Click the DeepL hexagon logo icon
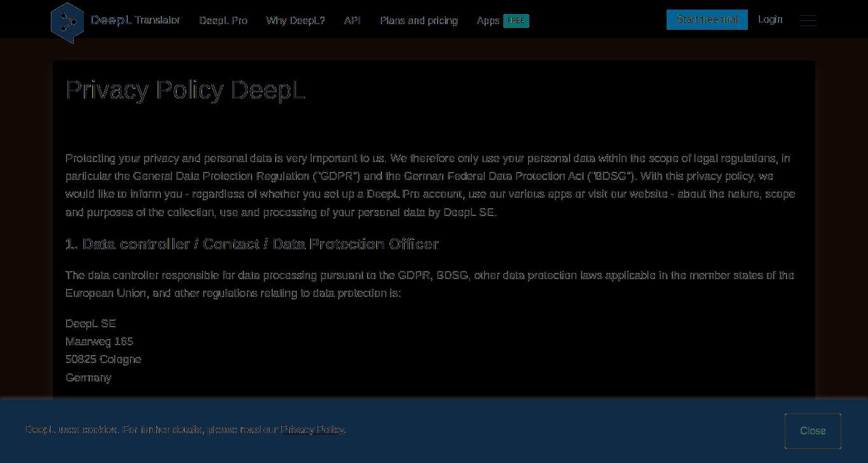 click(67, 23)
